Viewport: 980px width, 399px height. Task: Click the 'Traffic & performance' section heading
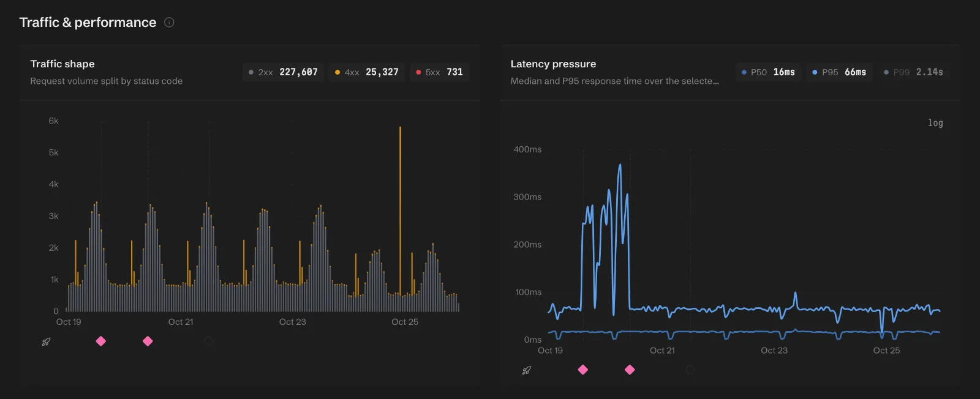pos(88,23)
